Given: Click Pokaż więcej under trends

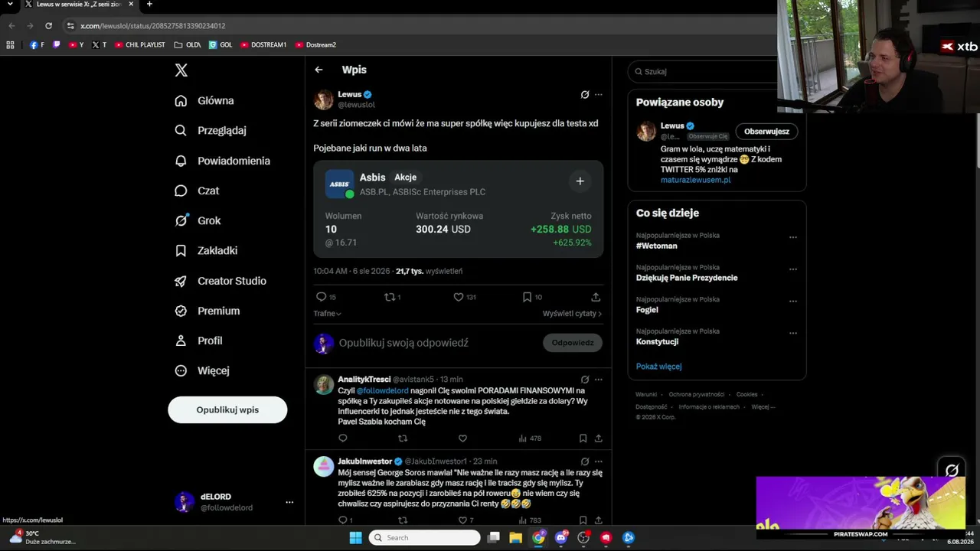Looking at the screenshot, I should (658, 367).
